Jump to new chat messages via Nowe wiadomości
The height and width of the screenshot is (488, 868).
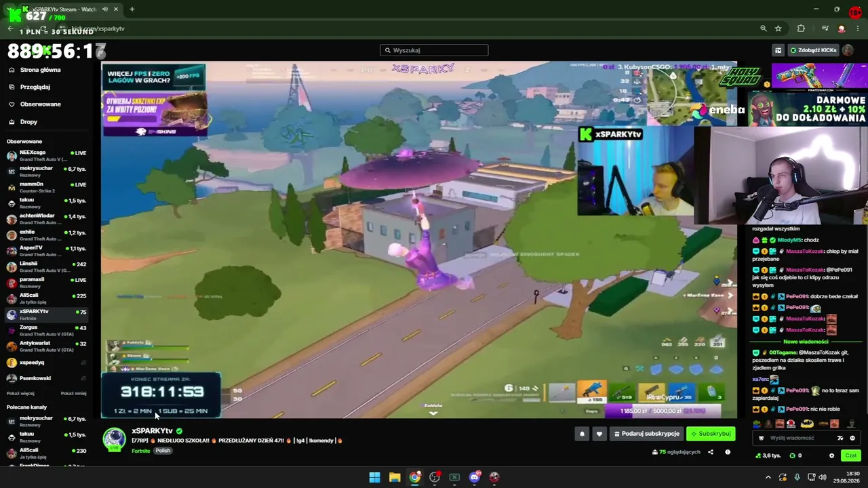[x=806, y=342]
